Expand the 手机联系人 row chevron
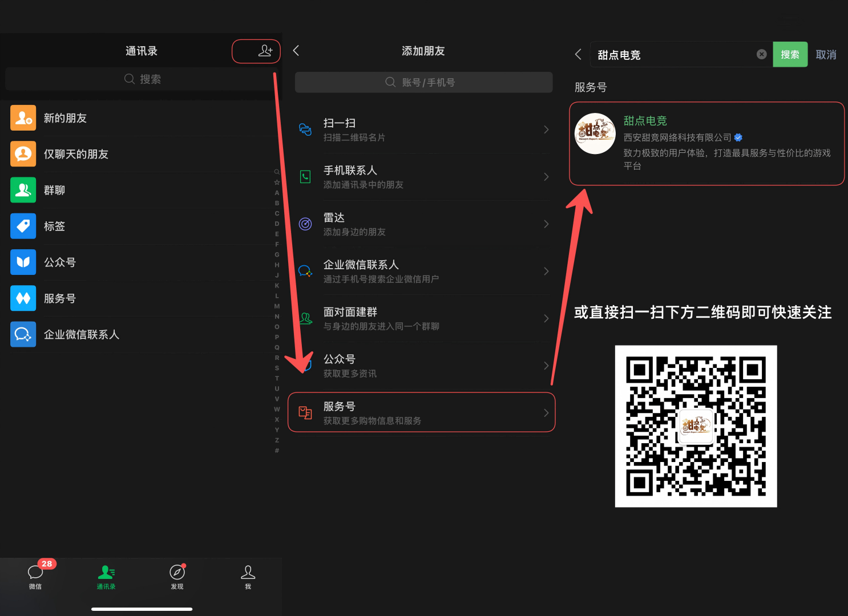 coord(546,177)
